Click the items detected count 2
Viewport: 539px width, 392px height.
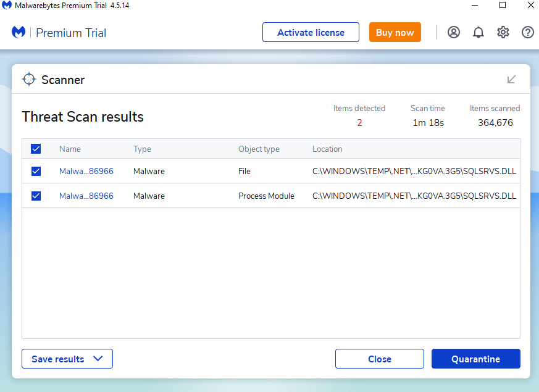(359, 123)
